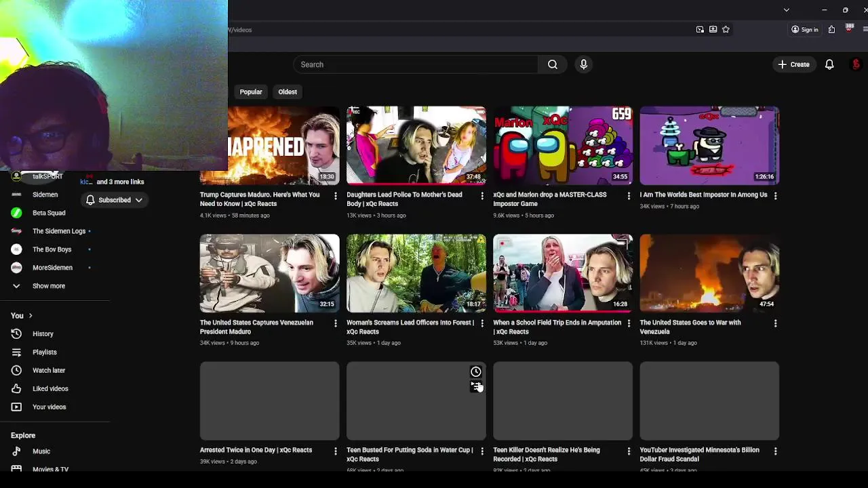Image resolution: width=868 pixels, height=488 pixels.
Task: Open MoreSidemen subscription
Action: click(52, 268)
